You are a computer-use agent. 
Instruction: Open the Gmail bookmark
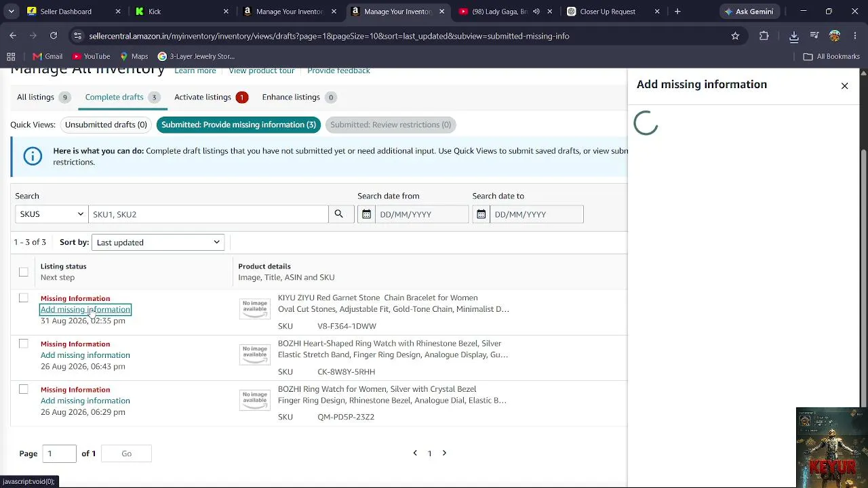47,56
